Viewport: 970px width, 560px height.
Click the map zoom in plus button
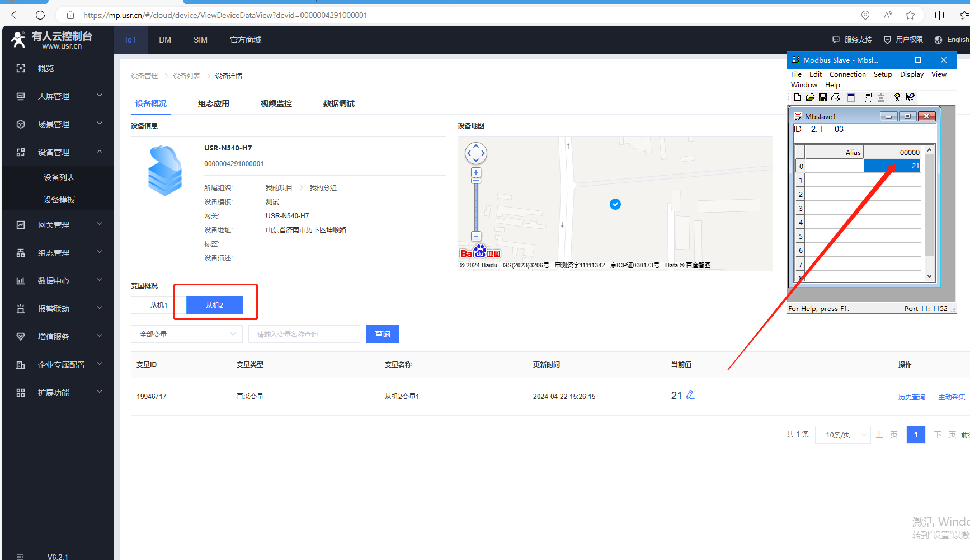tap(476, 172)
